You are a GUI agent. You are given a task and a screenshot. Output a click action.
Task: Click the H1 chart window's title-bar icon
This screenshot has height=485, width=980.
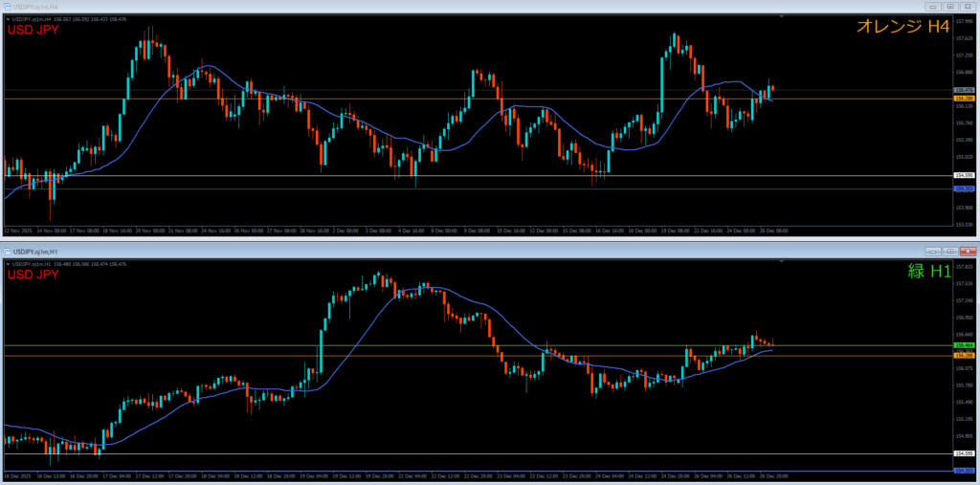8,251
